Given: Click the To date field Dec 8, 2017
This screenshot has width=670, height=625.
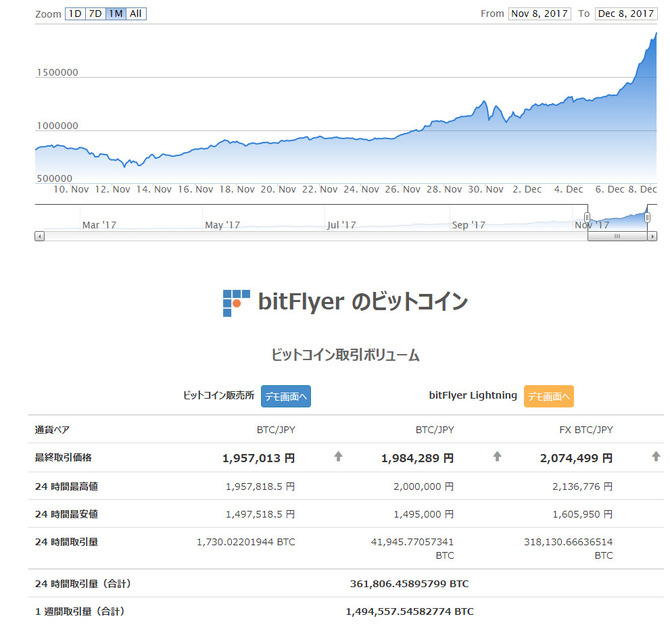Looking at the screenshot, I should [626, 14].
